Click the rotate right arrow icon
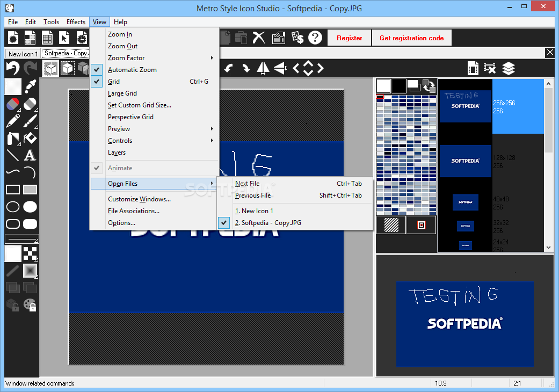 pos(246,68)
